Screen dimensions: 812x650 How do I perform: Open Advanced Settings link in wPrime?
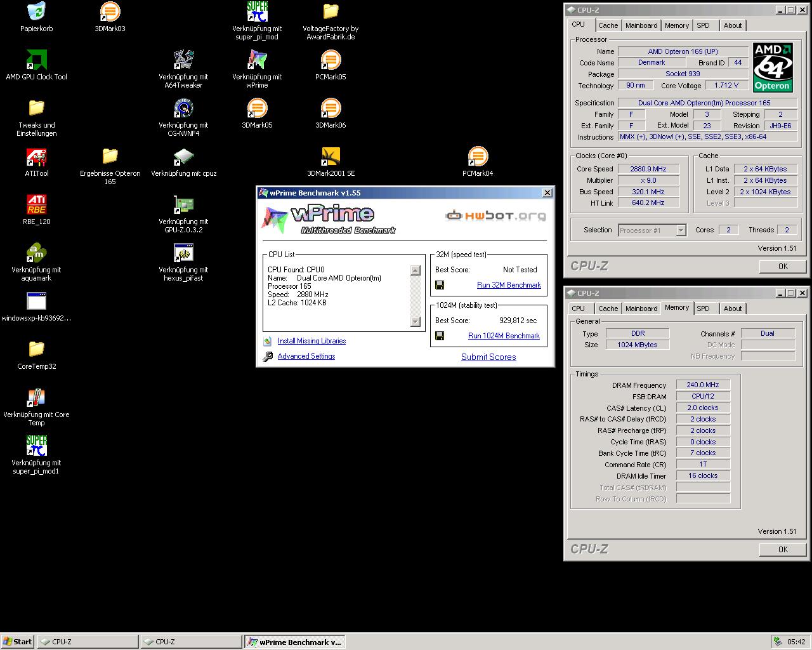[306, 356]
